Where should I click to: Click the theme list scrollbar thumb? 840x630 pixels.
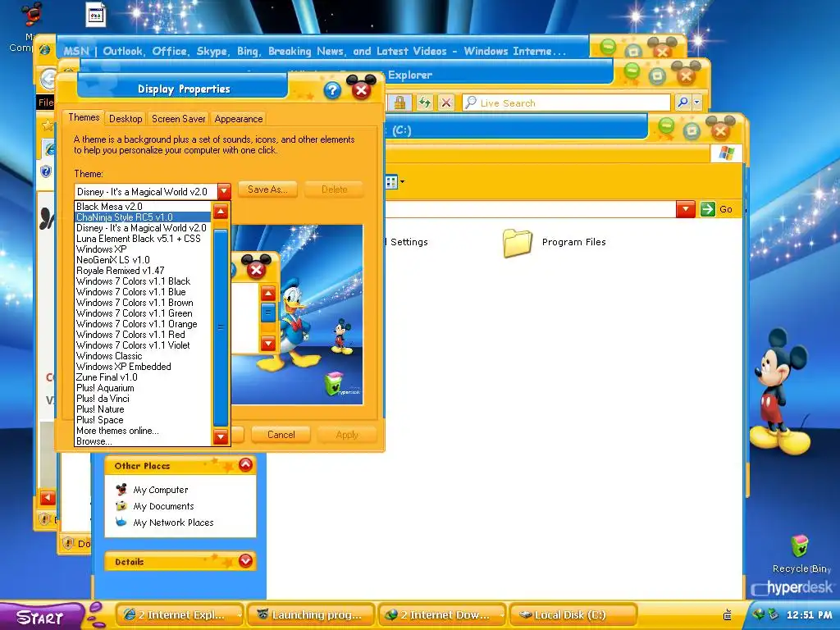[221, 326]
